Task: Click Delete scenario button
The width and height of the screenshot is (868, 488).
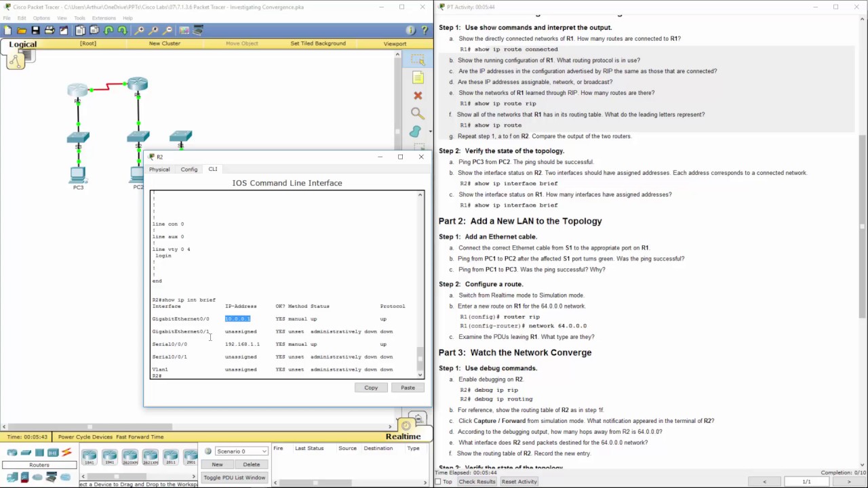Action: (x=252, y=464)
